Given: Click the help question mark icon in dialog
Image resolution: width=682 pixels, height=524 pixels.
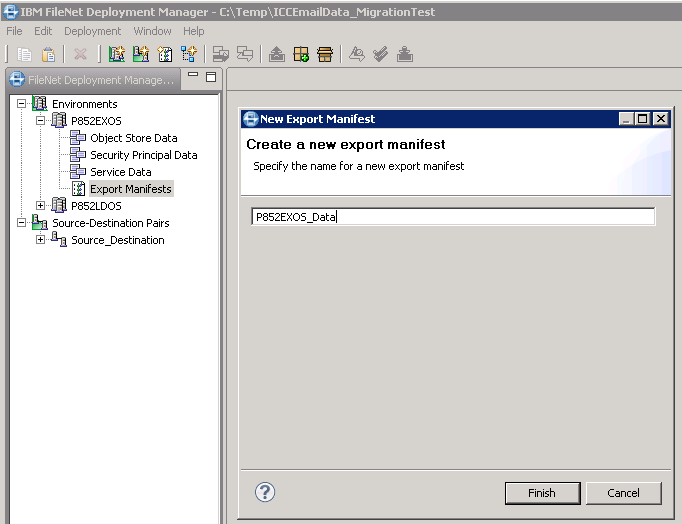Looking at the screenshot, I should tap(265, 492).
